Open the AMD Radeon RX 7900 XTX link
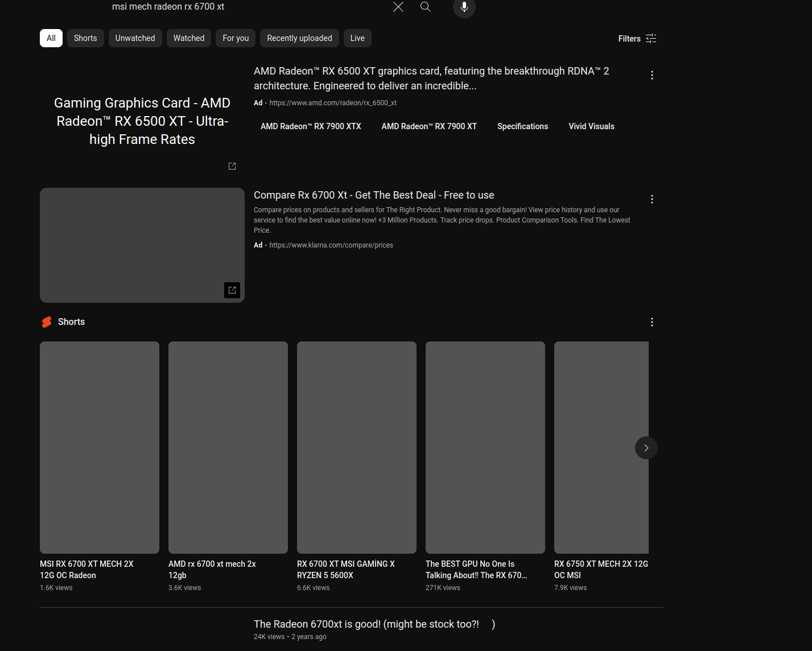 click(311, 126)
